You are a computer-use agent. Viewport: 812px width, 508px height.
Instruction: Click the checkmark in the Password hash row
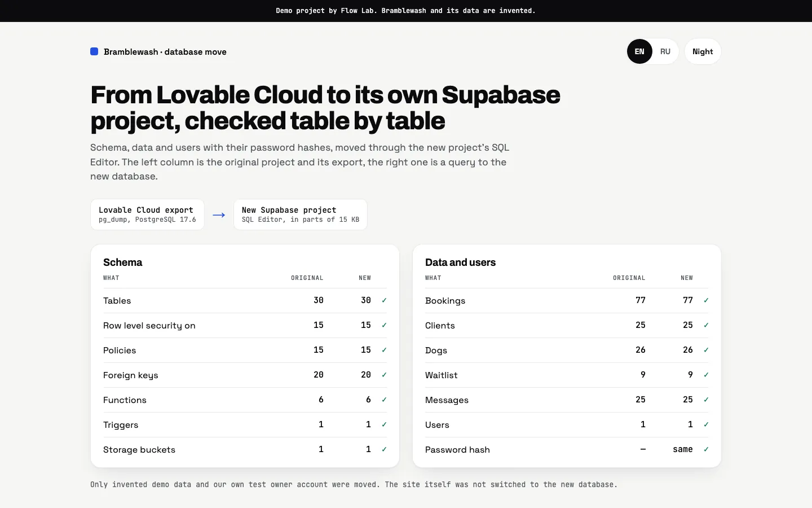click(706, 449)
